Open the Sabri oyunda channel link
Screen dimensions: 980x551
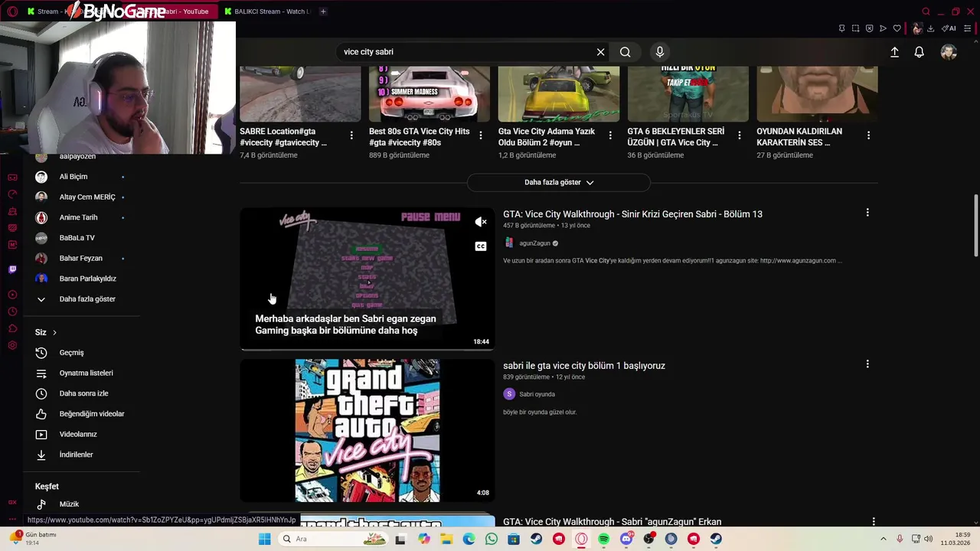point(537,394)
